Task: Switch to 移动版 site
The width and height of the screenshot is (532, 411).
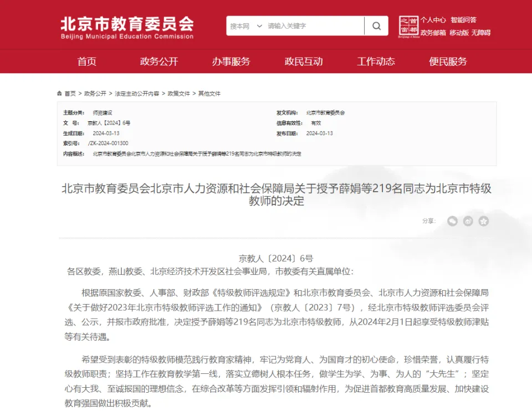Action: coord(459,33)
